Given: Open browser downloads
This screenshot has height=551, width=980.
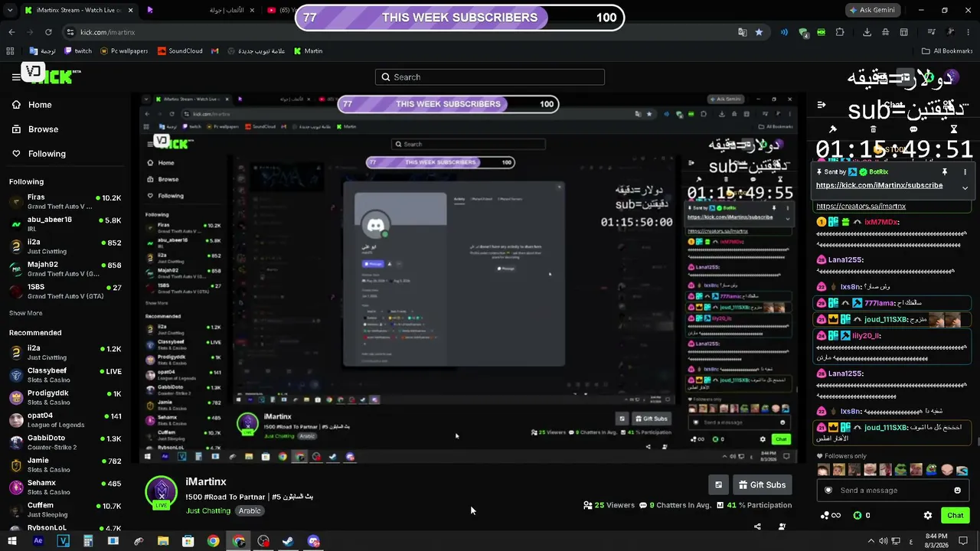Looking at the screenshot, I should tap(867, 32).
